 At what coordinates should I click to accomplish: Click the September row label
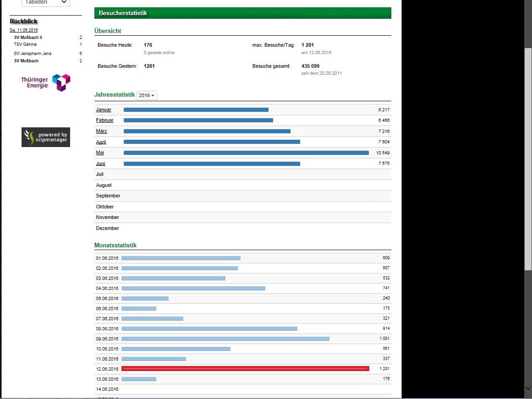(x=108, y=196)
